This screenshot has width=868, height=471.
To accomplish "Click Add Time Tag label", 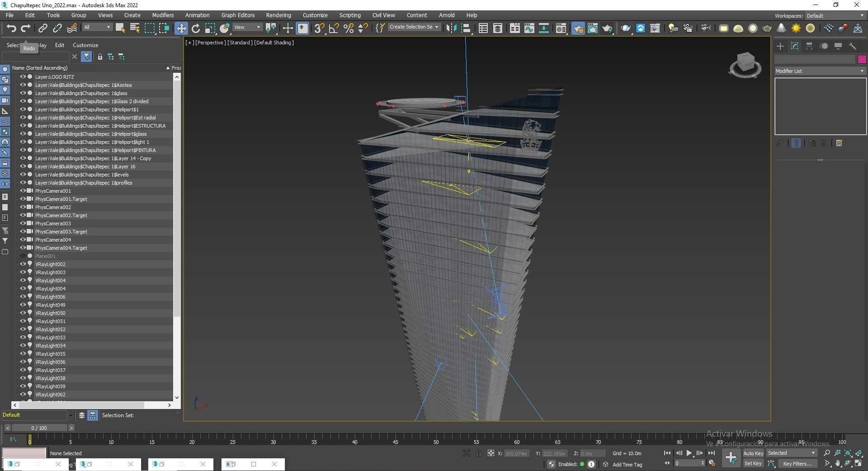I will (627, 464).
